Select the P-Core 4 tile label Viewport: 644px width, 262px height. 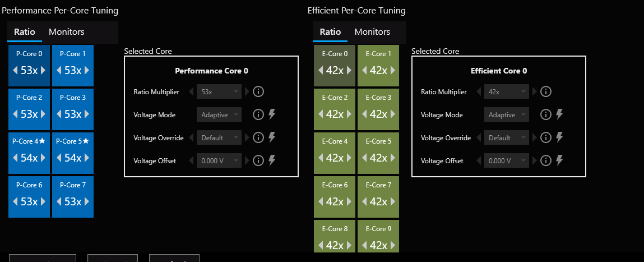pyautogui.click(x=29, y=141)
